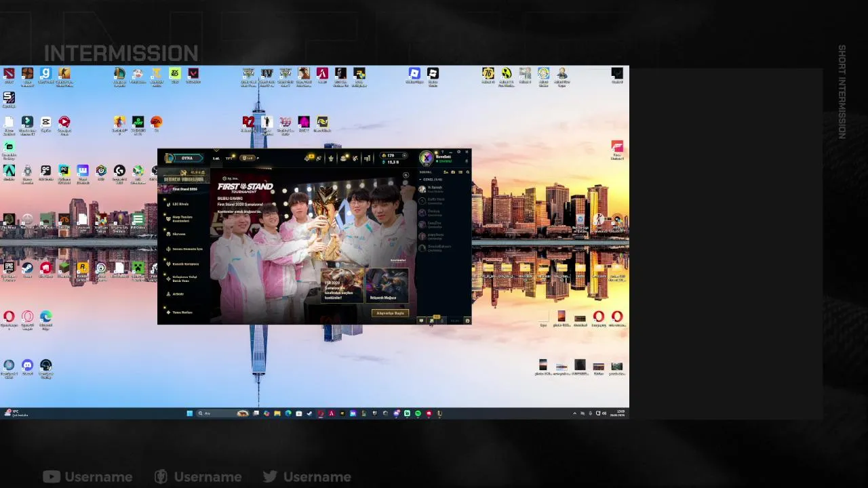The image size is (868, 488).
Task: Open the Loot crafting icon
Action: pos(354,158)
